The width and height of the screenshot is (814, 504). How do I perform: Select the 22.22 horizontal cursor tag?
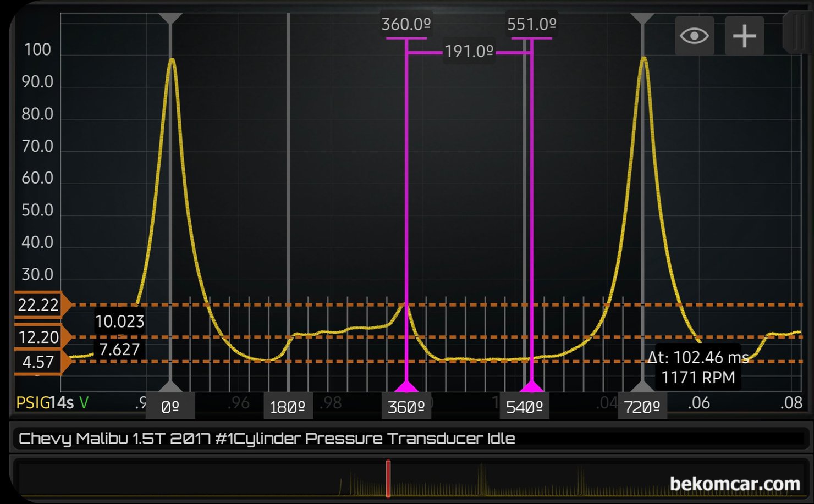(x=38, y=305)
